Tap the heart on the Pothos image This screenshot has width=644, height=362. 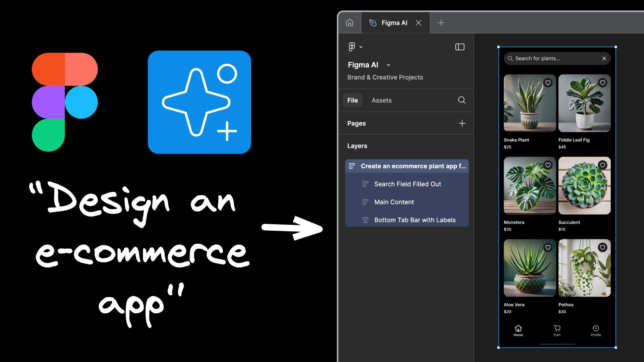tap(603, 247)
